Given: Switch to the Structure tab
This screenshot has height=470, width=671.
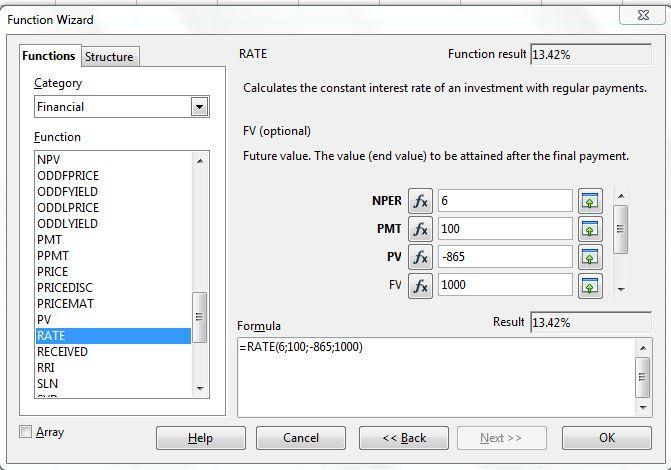Looking at the screenshot, I should pyautogui.click(x=109, y=57).
